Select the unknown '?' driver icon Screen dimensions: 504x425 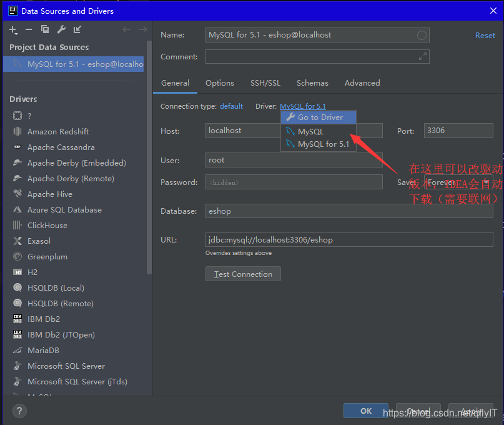(17, 116)
